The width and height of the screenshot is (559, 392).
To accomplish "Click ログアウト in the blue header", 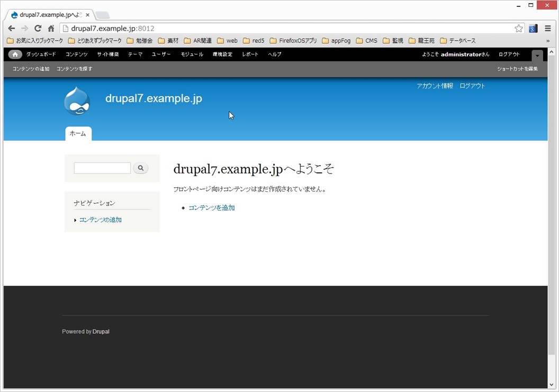I will pyautogui.click(x=472, y=86).
